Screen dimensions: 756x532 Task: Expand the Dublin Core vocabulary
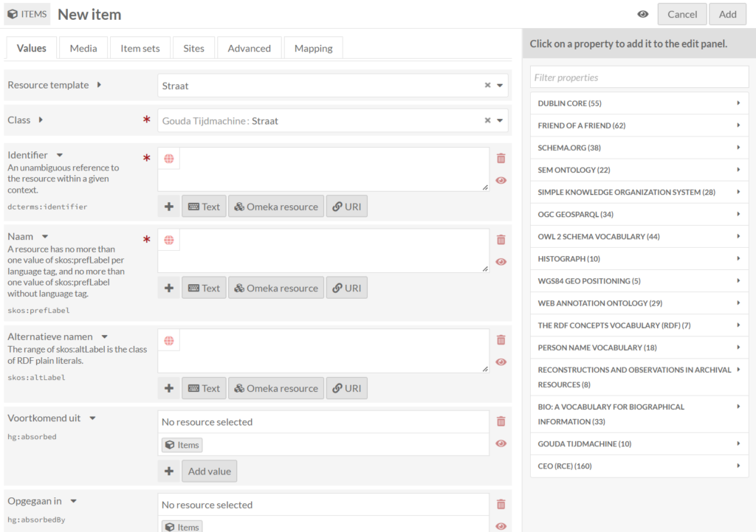pyautogui.click(x=635, y=103)
